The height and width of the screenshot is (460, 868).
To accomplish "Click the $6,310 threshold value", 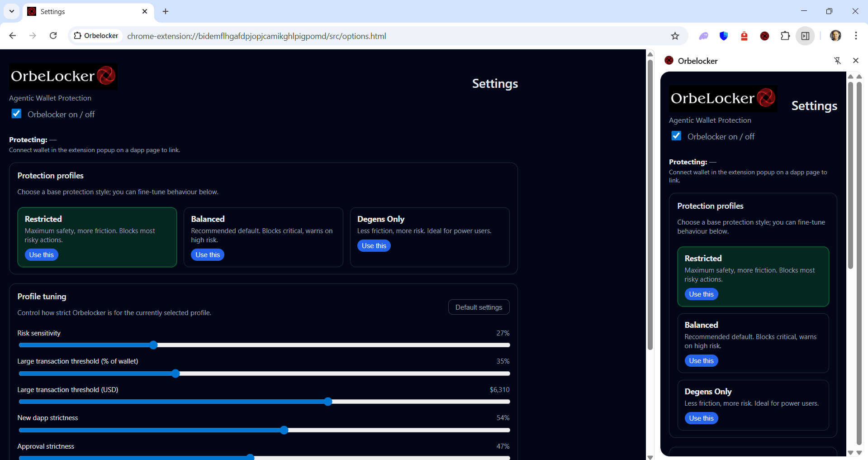I will (x=499, y=390).
